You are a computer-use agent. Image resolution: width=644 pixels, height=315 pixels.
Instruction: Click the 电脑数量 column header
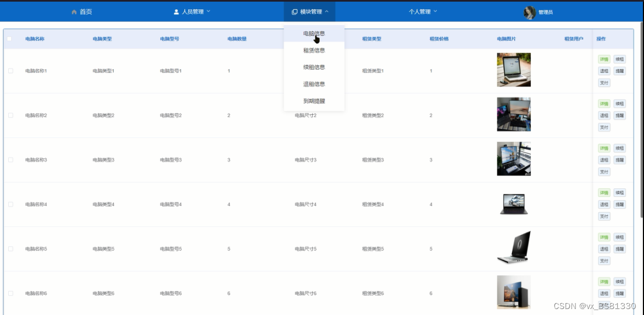click(237, 39)
